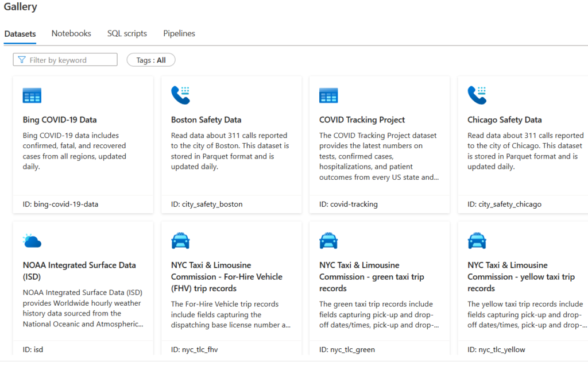
Task: Select the NOAA Integrated Surface Data (ISD) title
Action: [x=79, y=271]
